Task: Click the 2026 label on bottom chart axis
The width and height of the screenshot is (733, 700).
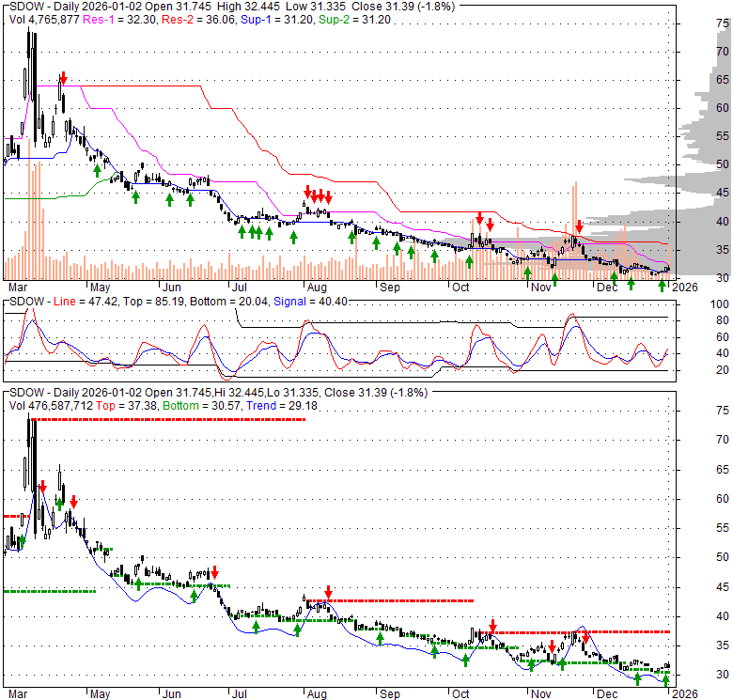Action: tap(685, 694)
